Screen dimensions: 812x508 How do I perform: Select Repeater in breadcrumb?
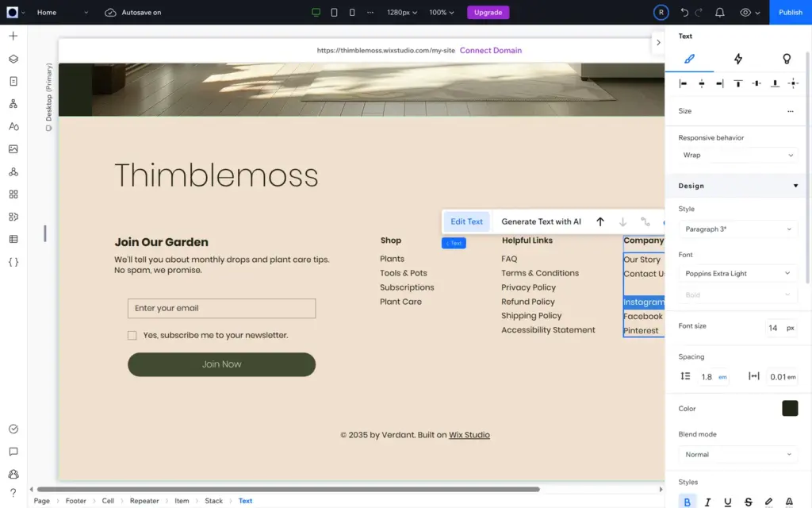144,501
